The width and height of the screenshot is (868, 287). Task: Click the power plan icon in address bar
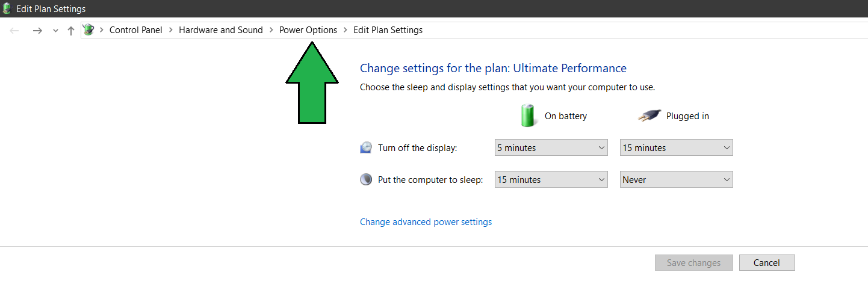88,29
